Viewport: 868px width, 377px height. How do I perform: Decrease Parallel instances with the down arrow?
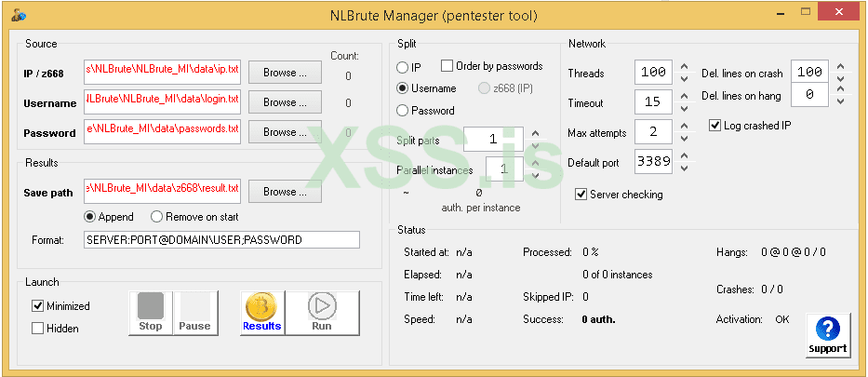point(535,176)
